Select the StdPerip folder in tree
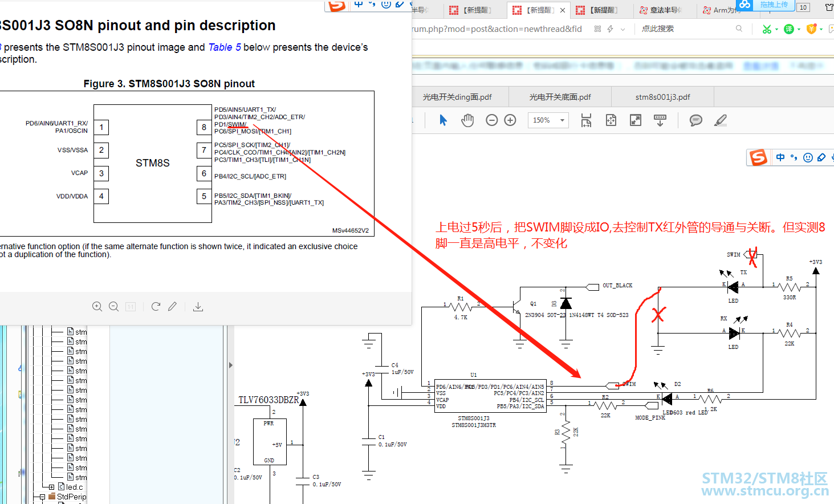Image resolution: width=834 pixels, height=504 pixels. pyautogui.click(x=68, y=497)
